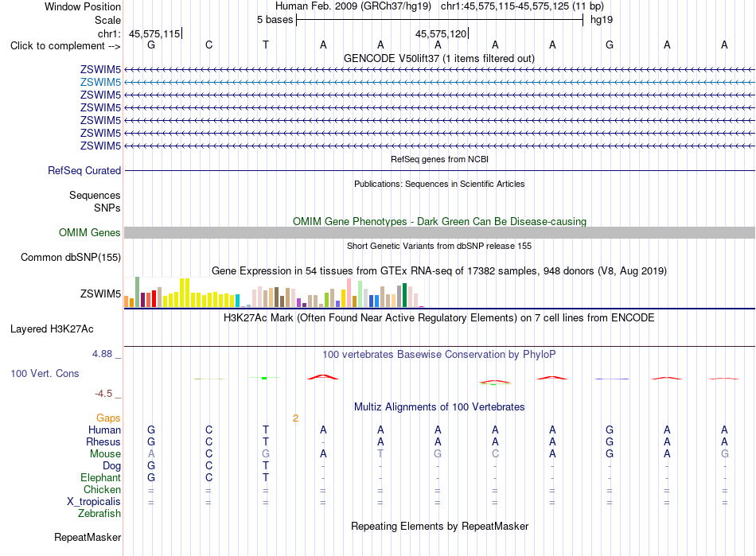Screen dimensions: 756x556
Task: Click the RefSeq Curated horizontal gene line
Action: [439, 170]
